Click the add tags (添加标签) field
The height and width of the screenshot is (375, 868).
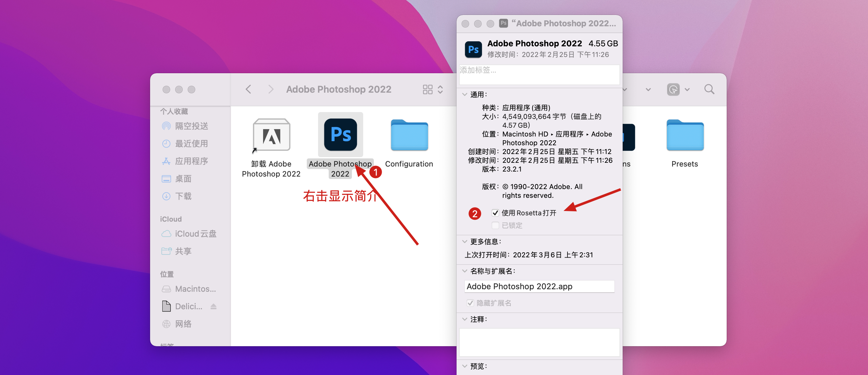tap(539, 74)
